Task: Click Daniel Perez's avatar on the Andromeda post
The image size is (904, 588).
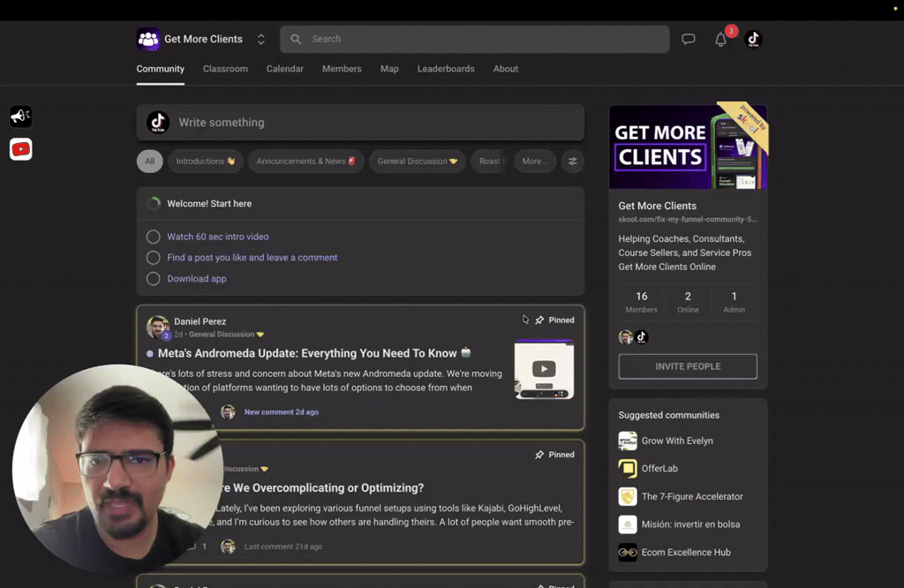Action: [x=157, y=327]
